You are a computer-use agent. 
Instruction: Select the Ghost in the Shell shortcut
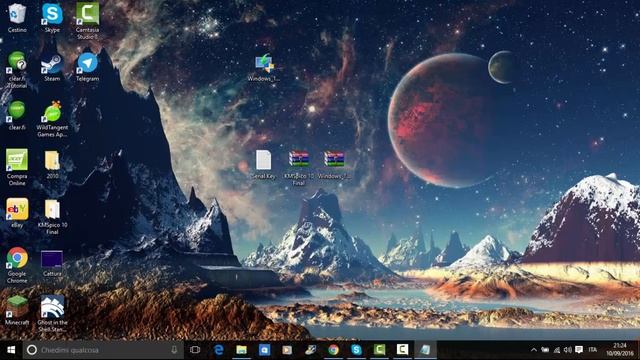(x=52, y=313)
